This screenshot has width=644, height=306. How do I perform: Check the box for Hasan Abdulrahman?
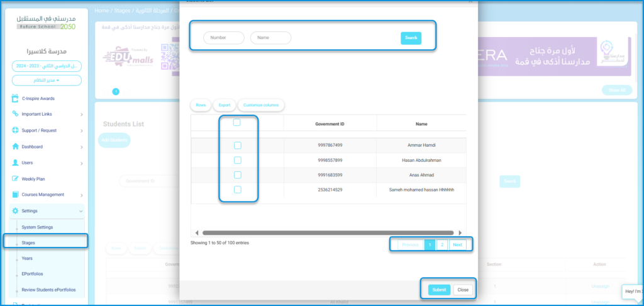[237, 160]
